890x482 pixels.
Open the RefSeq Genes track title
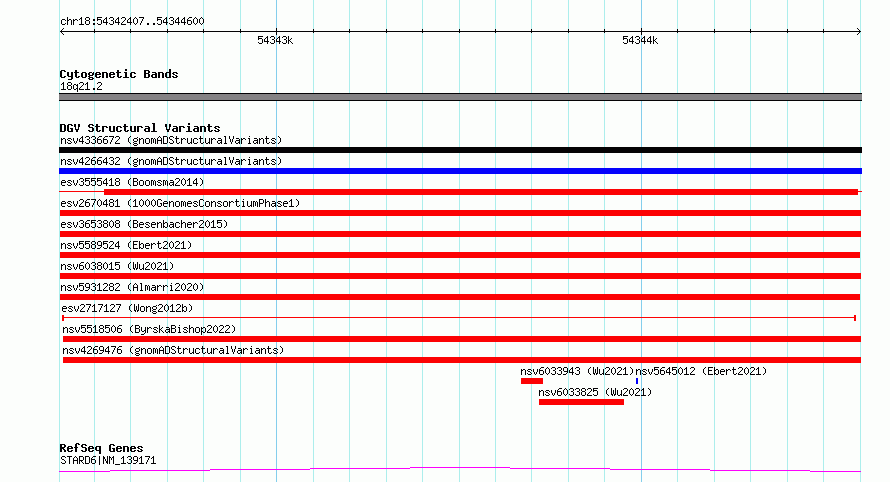click(101, 448)
